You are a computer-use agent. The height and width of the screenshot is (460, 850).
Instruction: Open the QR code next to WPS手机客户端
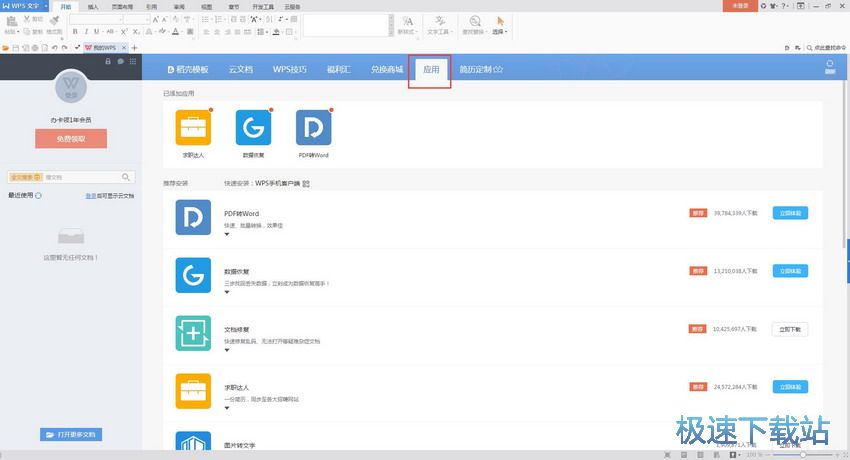(x=306, y=184)
